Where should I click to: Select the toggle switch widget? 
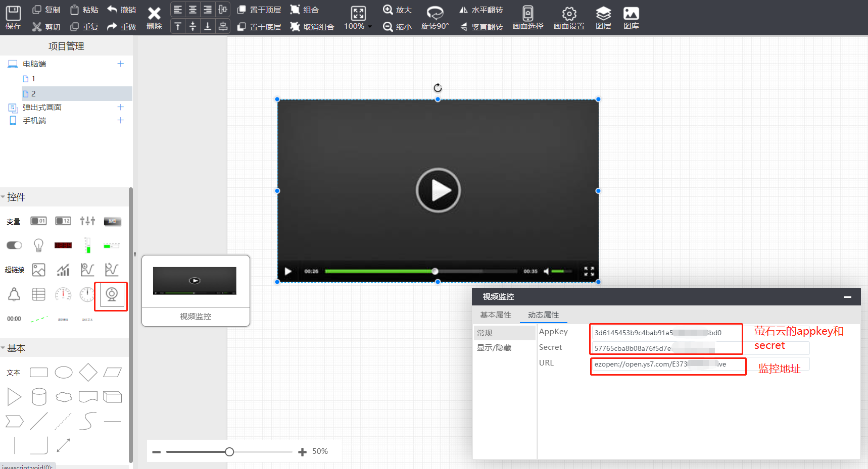click(x=14, y=245)
